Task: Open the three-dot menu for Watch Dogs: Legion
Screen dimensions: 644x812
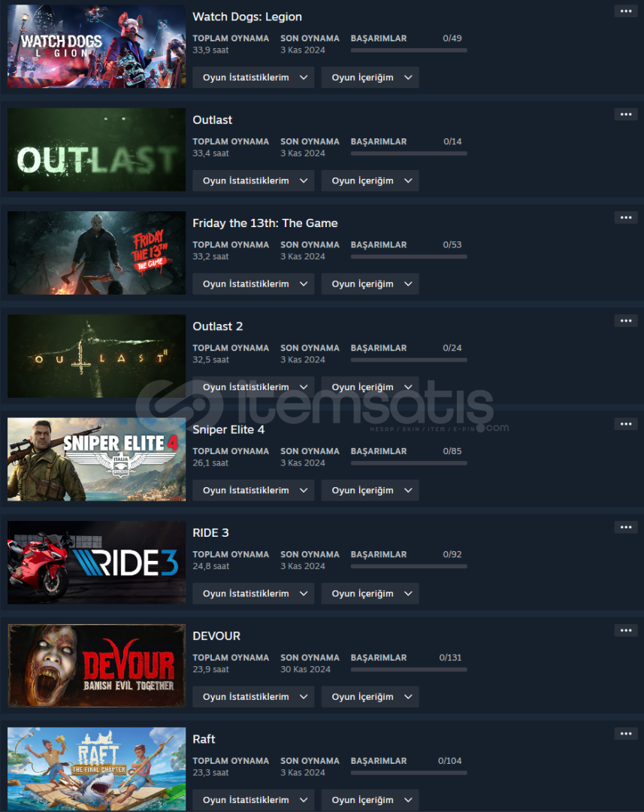Action: point(625,11)
